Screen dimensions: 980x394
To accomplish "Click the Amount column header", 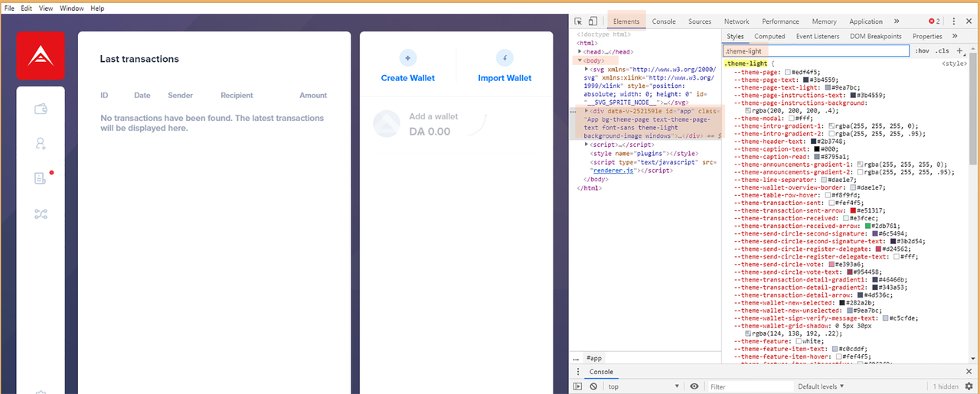I will pos(313,96).
